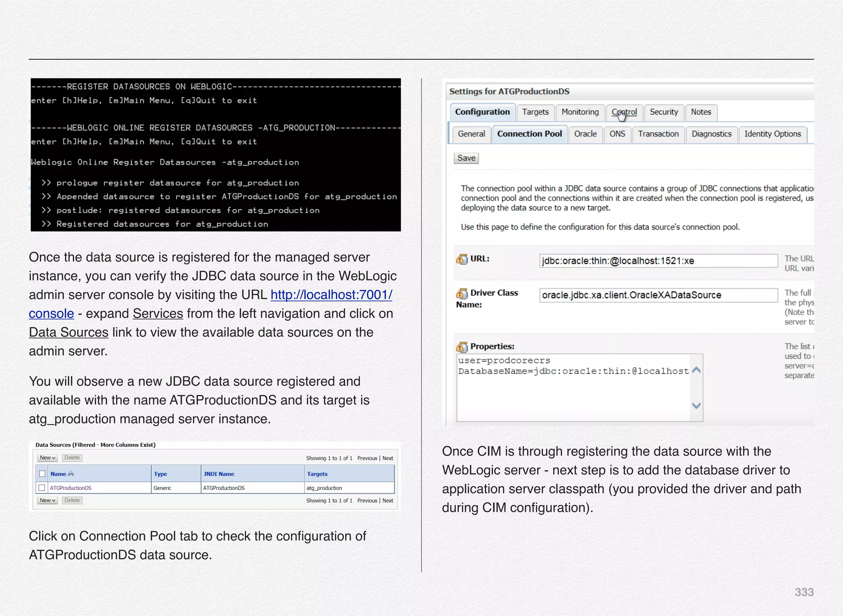Open the Targets tab
The height and width of the screenshot is (616, 843).
[536, 112]
